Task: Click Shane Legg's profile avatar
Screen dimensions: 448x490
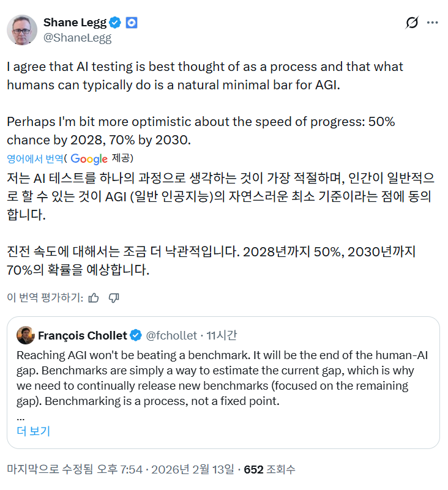Action: click(22, 29)
